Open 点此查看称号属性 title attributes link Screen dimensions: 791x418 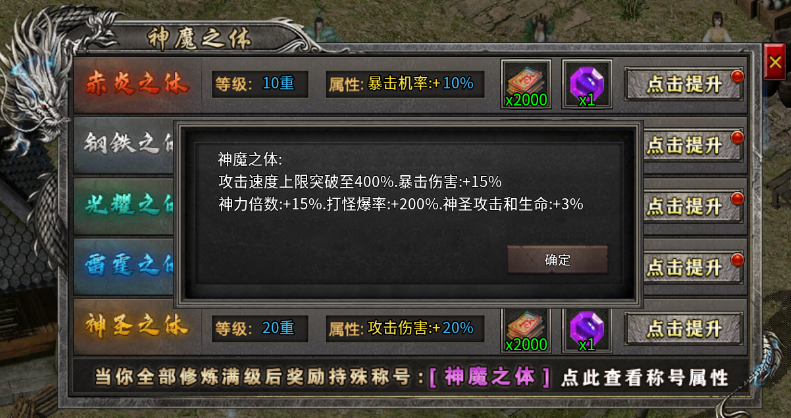pos(645,378)
